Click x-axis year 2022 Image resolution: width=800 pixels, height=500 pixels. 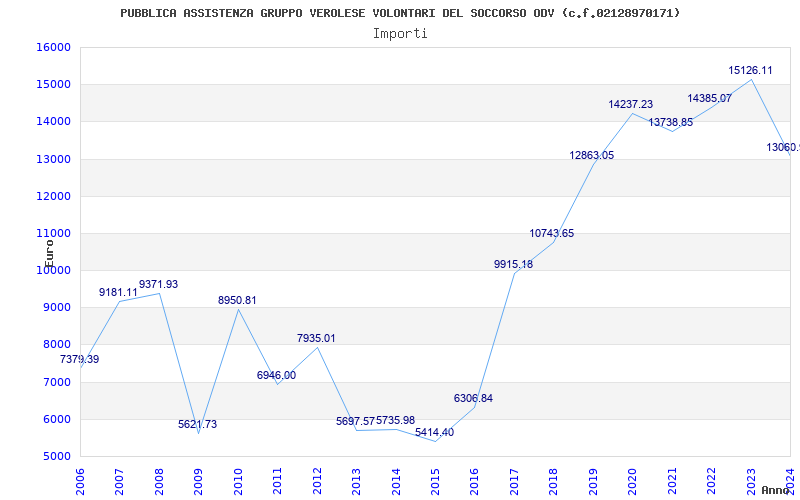[711, 480]
